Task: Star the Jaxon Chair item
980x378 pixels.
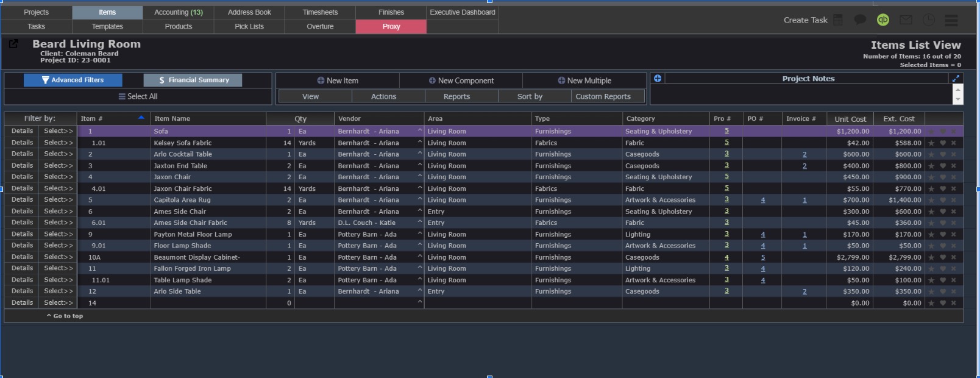Action: click(x=931, y=177)
